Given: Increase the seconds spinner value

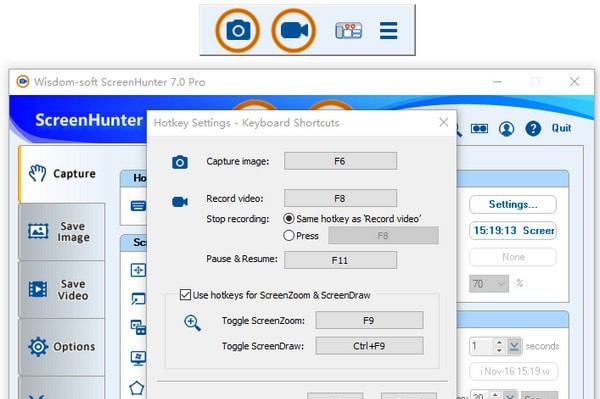Looking at the screenshot, I should coord(499,342).
